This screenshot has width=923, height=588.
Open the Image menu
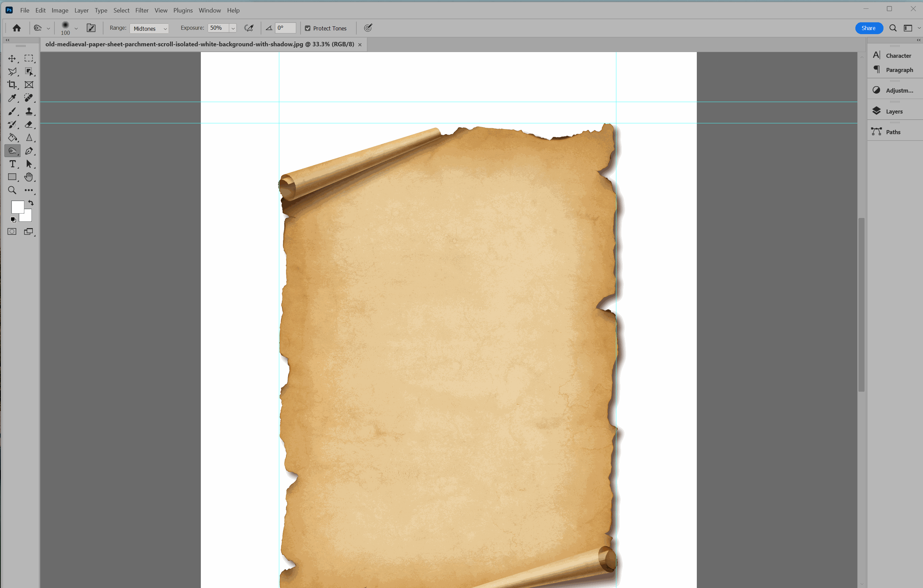tap(60, 10)
